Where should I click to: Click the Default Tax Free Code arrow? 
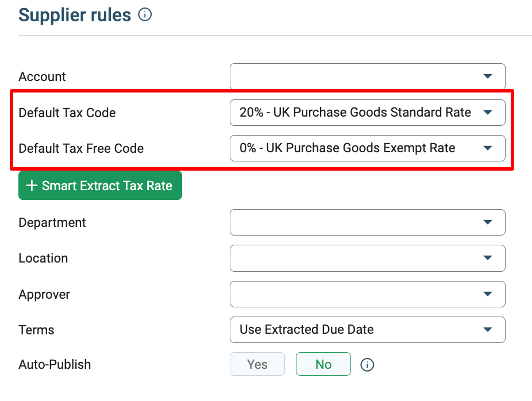click(488, 148)
